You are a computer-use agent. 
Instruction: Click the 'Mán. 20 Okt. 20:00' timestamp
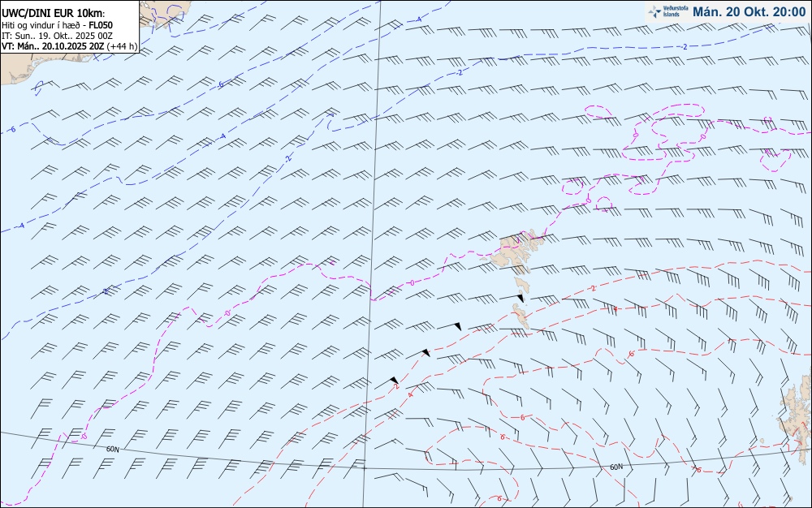click(x=749, y=12)
